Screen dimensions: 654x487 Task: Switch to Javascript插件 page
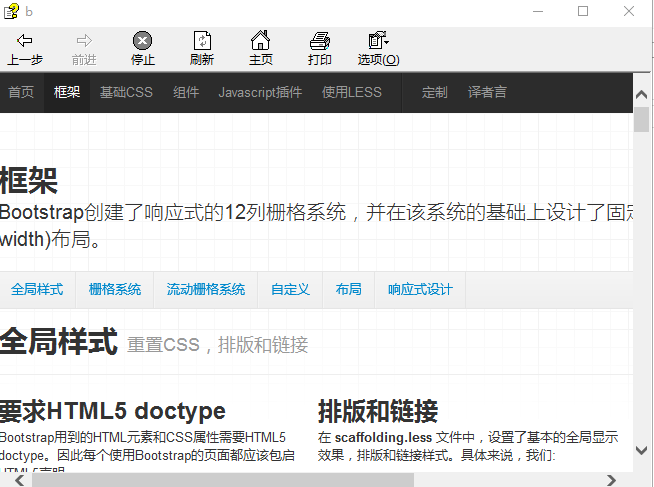click(260, 92)
